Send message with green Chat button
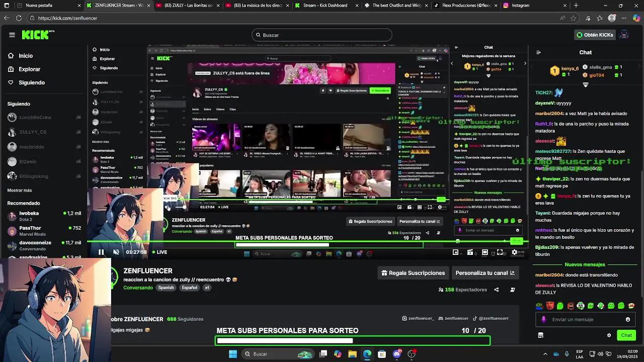Image resolution: width=644 pixels, height=362 pixels. click(626, 335)
